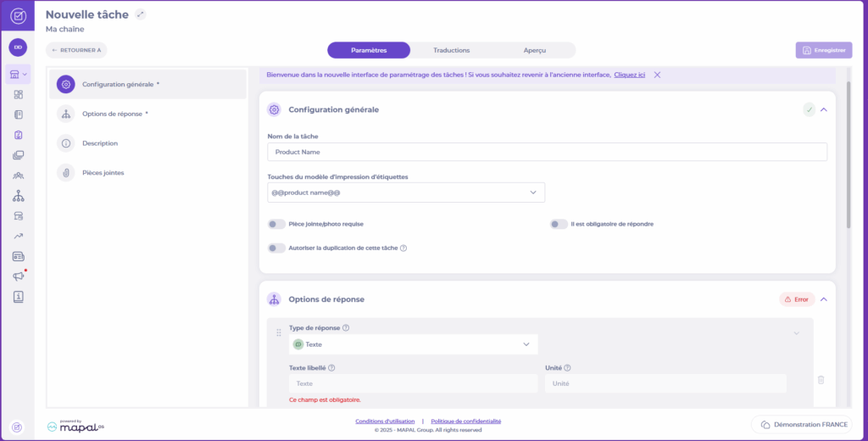Toggle Il est obligatoire de répondre
The image size is (868, 441).
click(559, 224)
